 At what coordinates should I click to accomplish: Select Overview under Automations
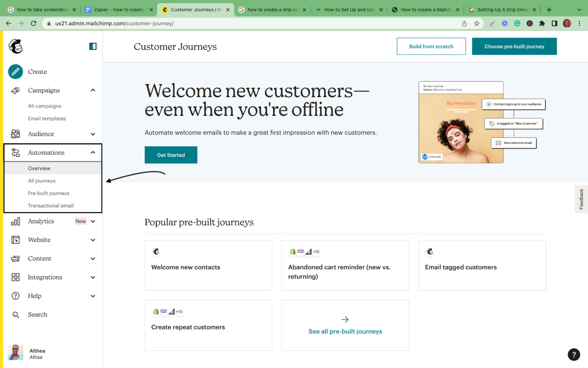pos(53,168)
